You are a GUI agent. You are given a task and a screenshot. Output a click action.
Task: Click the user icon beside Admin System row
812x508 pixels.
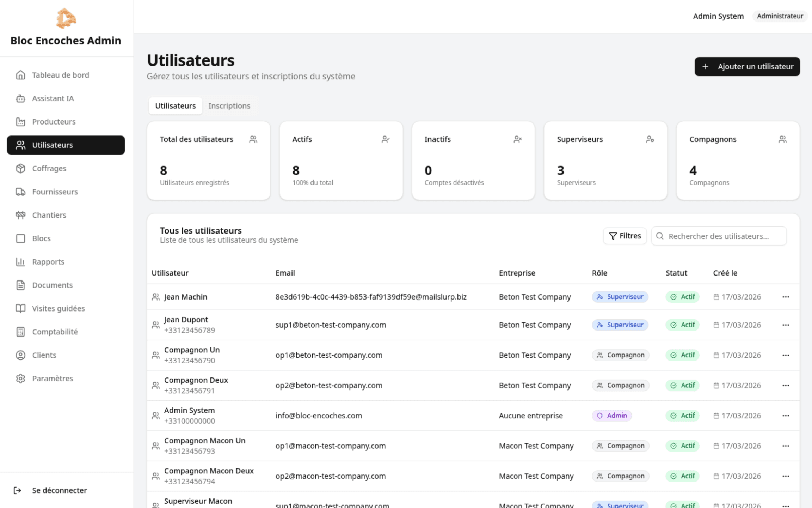pyautogui.click(x=155, y=416)
